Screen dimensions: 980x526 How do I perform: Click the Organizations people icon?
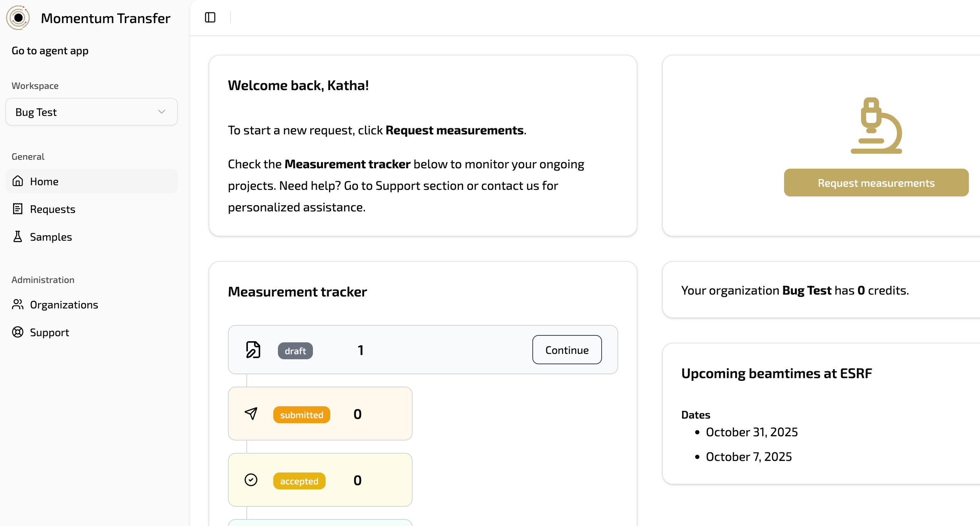pos(18,304)
